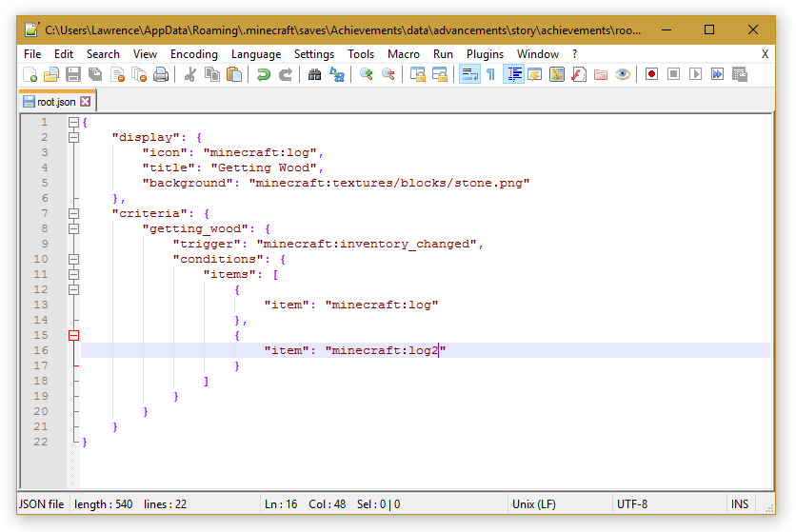Click the Undo arrow icon

264,74
